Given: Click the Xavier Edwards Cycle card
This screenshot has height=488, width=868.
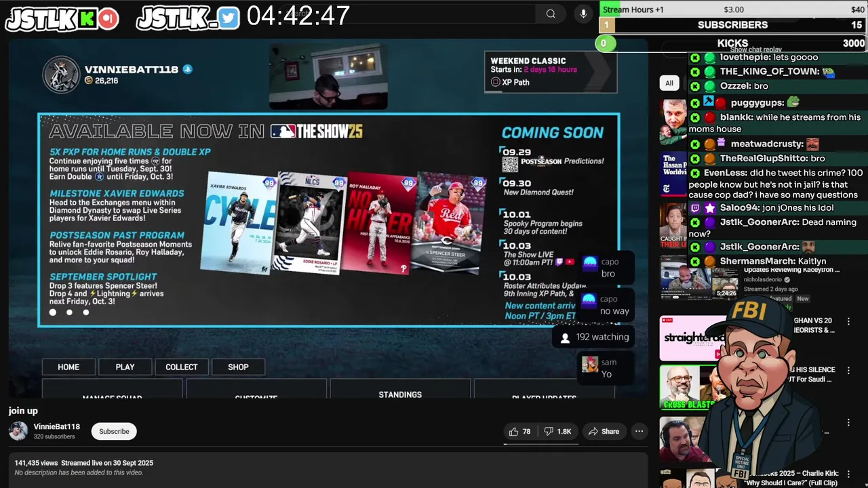Looking at the screenshot, I should [240, 222].
